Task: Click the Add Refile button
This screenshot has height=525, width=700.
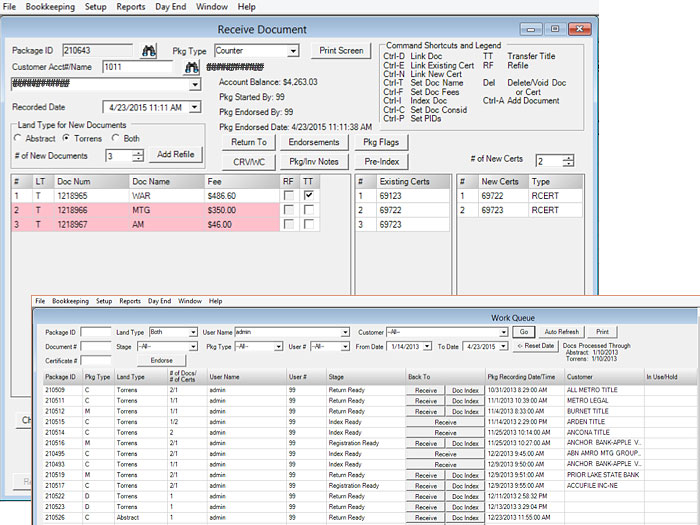Action: point(175,154)
